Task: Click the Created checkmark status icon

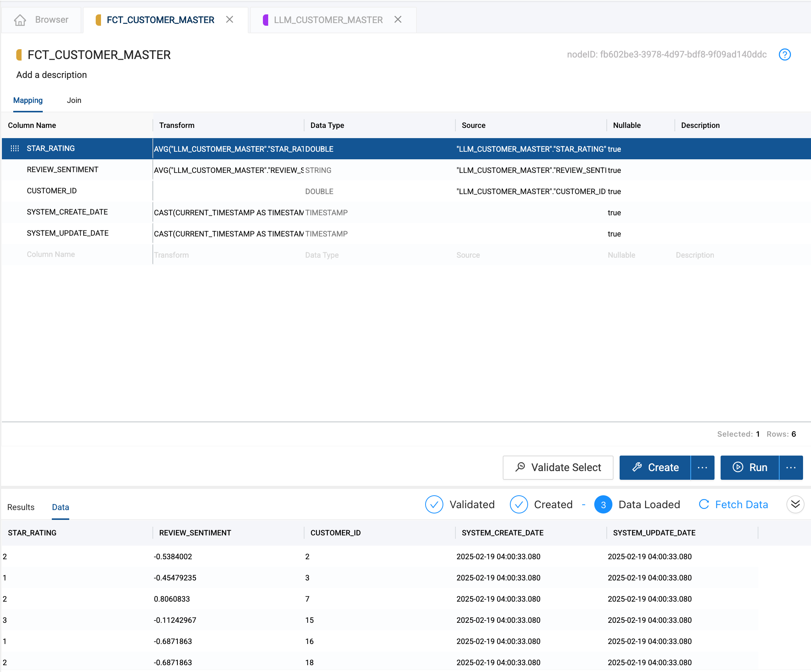Action: [x=518, y=504]
